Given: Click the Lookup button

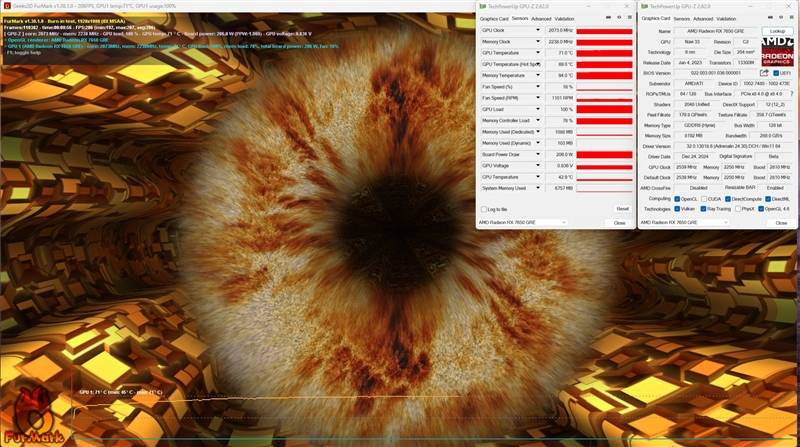Looking at the screenshot, I should [x=777, y=31].
